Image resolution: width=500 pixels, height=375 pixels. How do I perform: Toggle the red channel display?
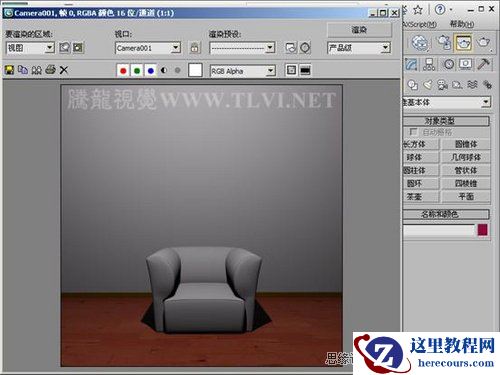[x=123, y=70]
